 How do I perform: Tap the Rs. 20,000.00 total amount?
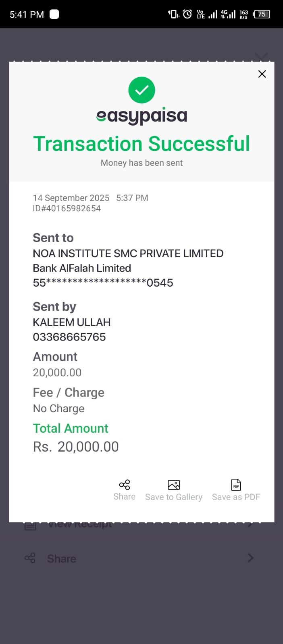click(76, 447)
